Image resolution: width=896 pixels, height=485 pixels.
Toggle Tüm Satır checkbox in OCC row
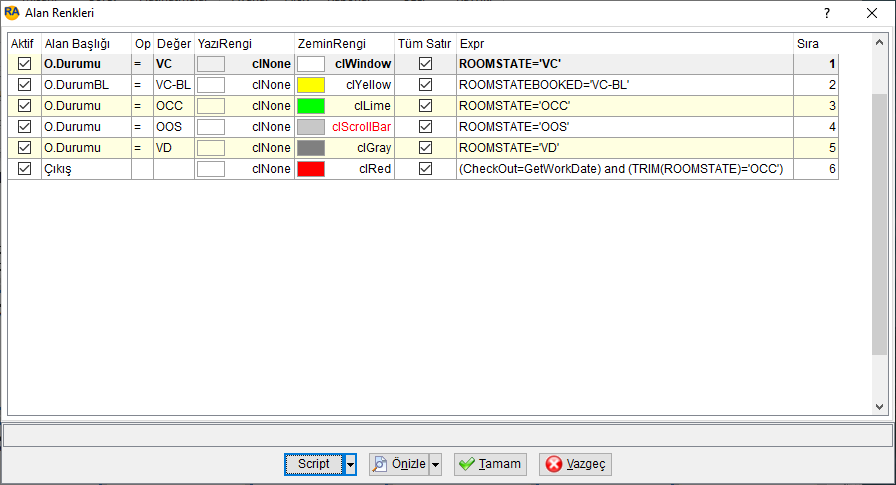pyautogui.click(x=425, y=106)
